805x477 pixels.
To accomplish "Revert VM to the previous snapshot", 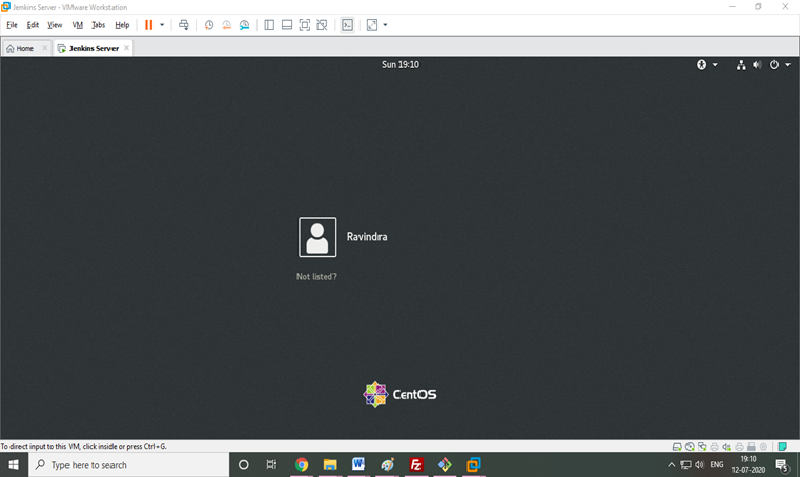I will [226, 24].
